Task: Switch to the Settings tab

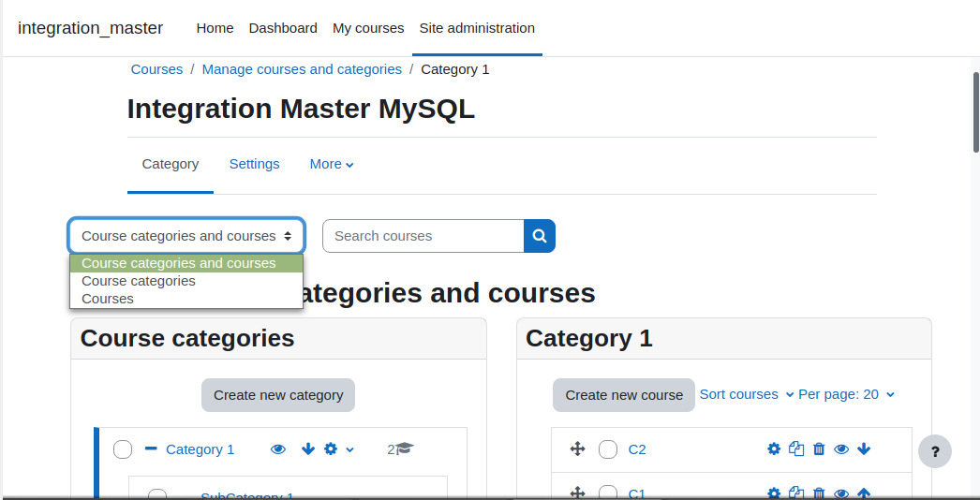Action: pyautogui.click(x=255, y=164)
